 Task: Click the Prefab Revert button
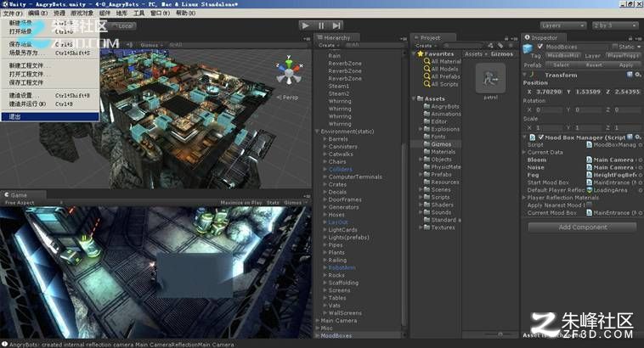pyautogui.click(x=594, y=65)
